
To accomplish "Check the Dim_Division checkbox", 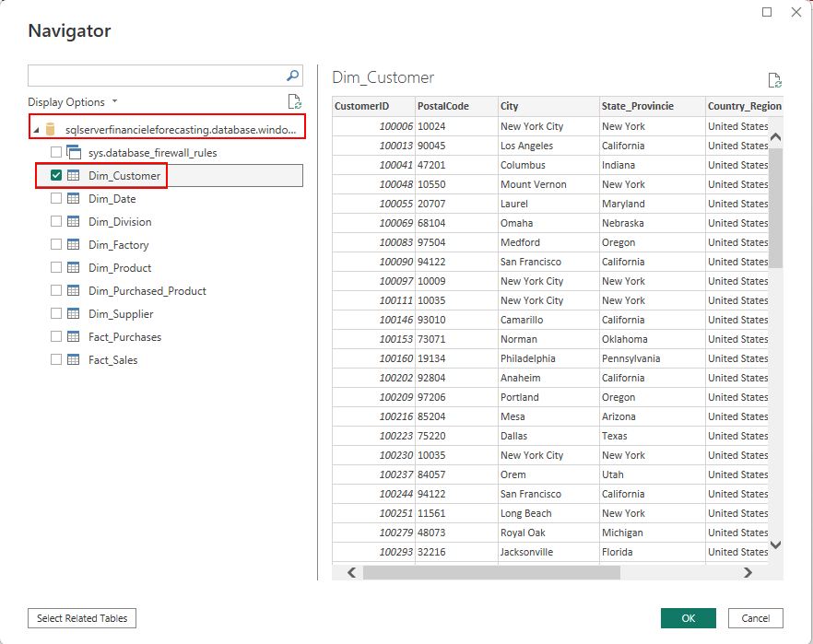I will click(x=56, y=221).
